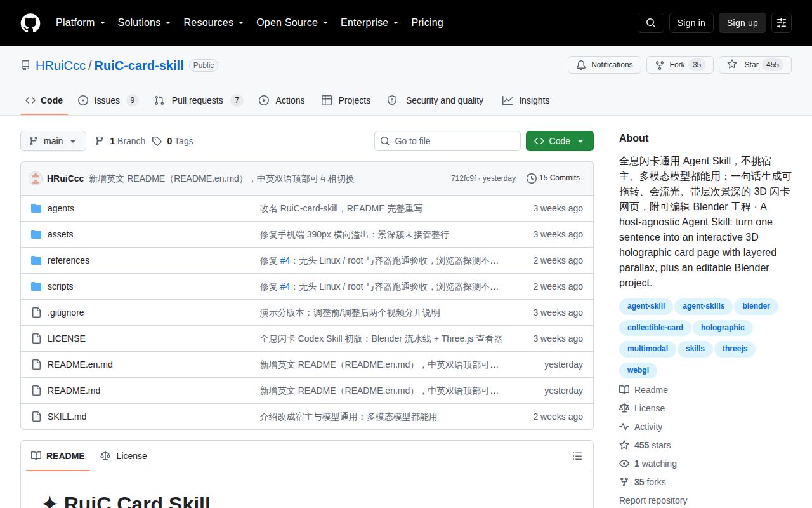Go to the Actions tab

click(282, 100)
